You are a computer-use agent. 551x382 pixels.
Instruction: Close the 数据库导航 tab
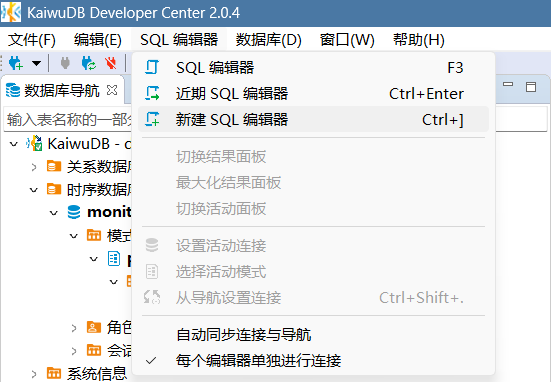point(112,90)
